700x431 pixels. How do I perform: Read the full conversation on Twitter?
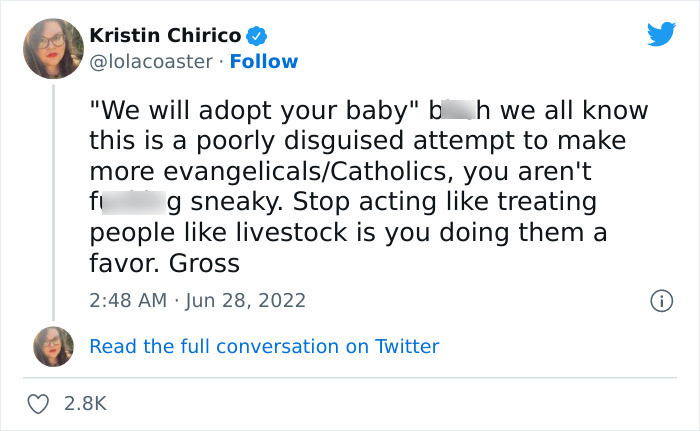pyautogui.click(x=264, y=346)
